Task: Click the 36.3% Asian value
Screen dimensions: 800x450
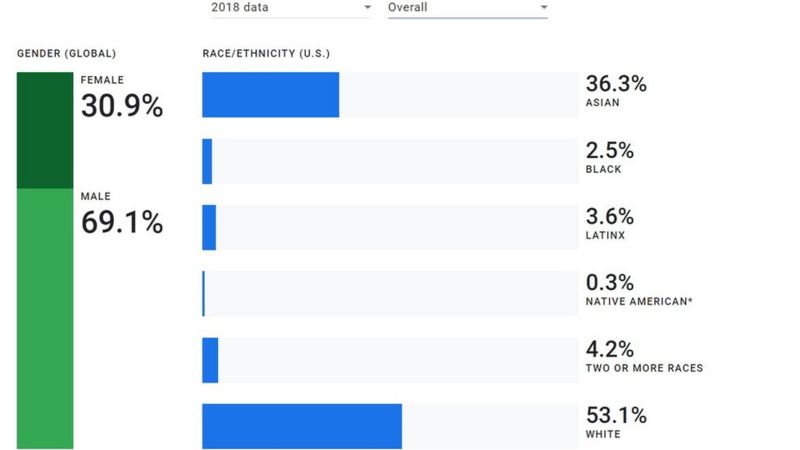Action: (x=616, y=85)
